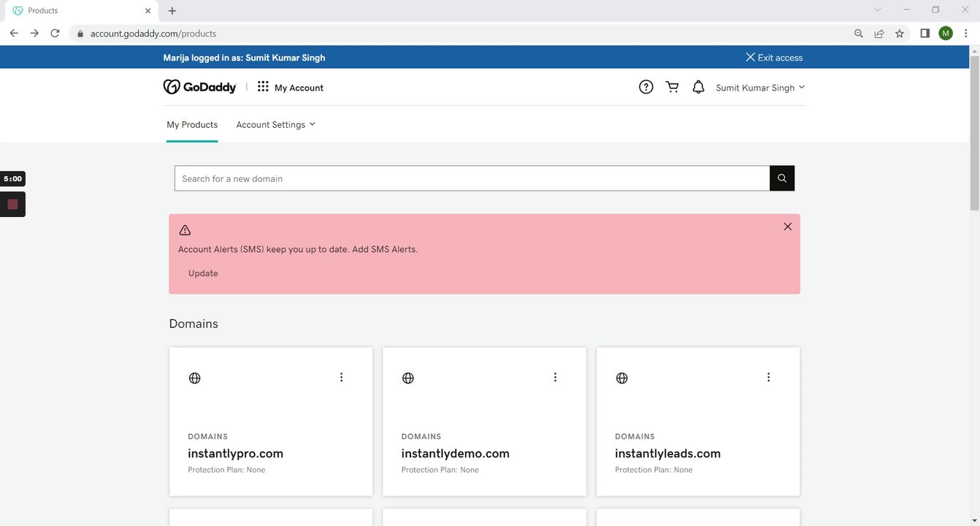Screen dimensions: 980x526
Task: Click the domain search magnifier button
Action: coord(782,178)
